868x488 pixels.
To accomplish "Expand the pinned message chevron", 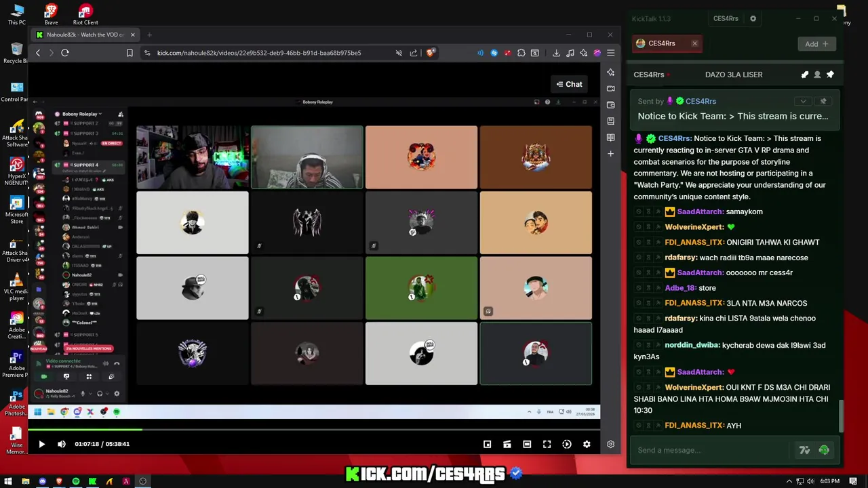I will pos(804,101).
